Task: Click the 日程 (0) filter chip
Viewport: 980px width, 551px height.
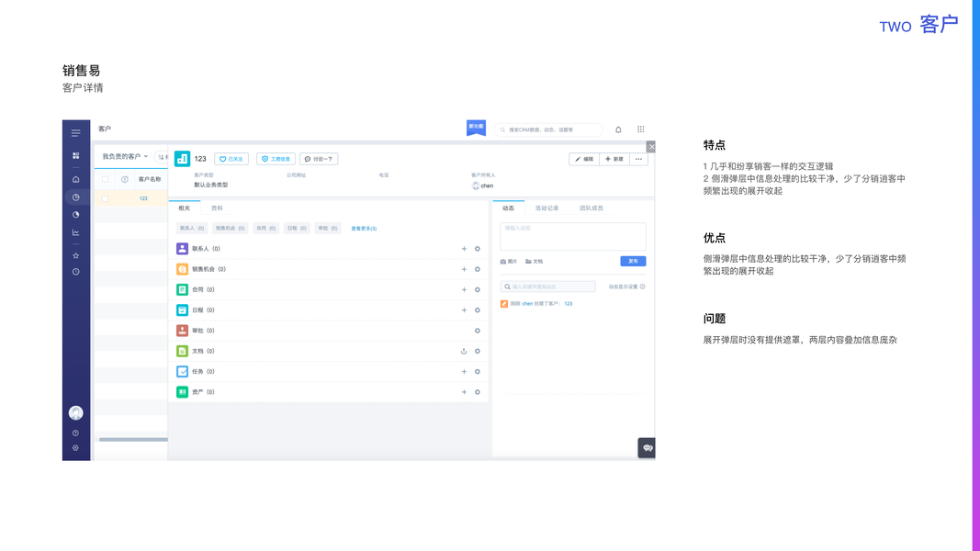Action: [x=297, y=229]
